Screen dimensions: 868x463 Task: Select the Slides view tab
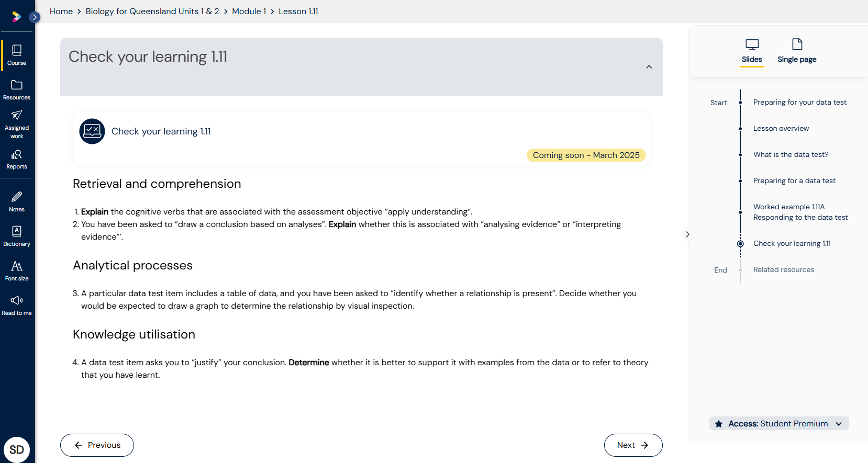click(x=751, y=51)
